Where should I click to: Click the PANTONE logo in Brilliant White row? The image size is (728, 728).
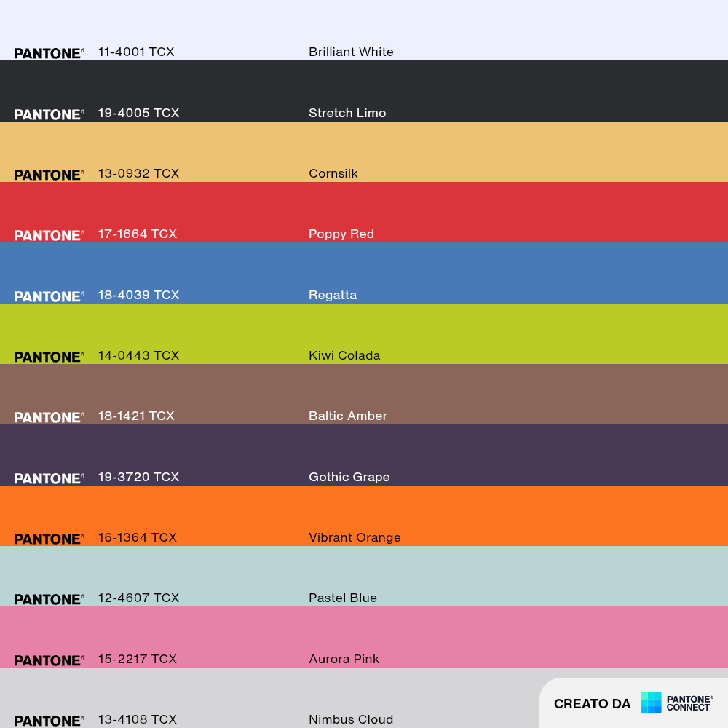[x=49, y=53]
